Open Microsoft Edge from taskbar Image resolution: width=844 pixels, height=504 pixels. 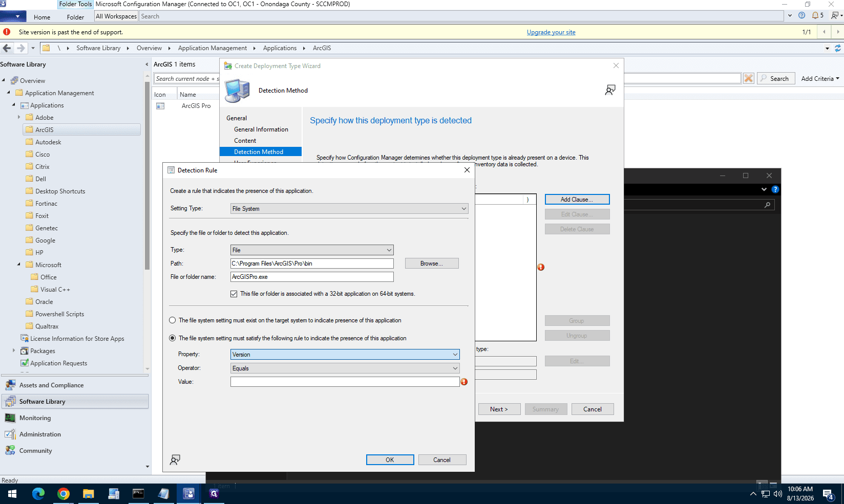coord(38,494)
